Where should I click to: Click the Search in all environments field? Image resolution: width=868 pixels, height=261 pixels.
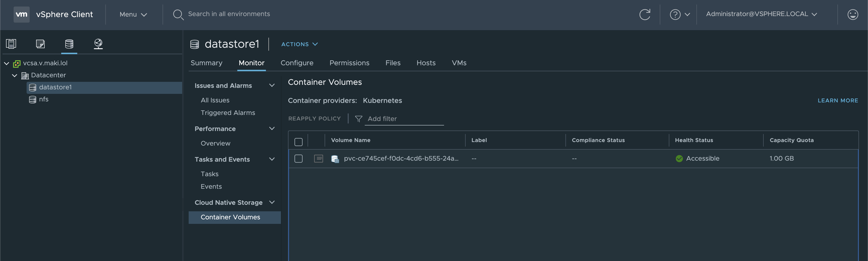click(x=229, y=14)
